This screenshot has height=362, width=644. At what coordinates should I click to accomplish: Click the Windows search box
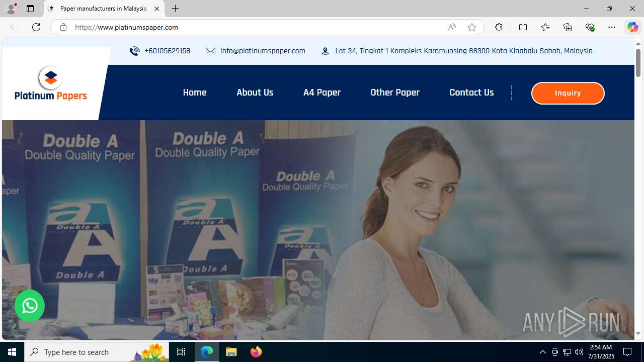tap(97, 352)
